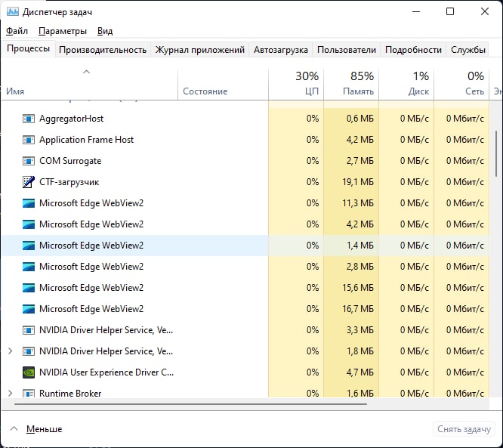503x448 pixels.
Task: Click the Application Frame Host process icon
Action: pyautogui.click(x=29, y=140)
